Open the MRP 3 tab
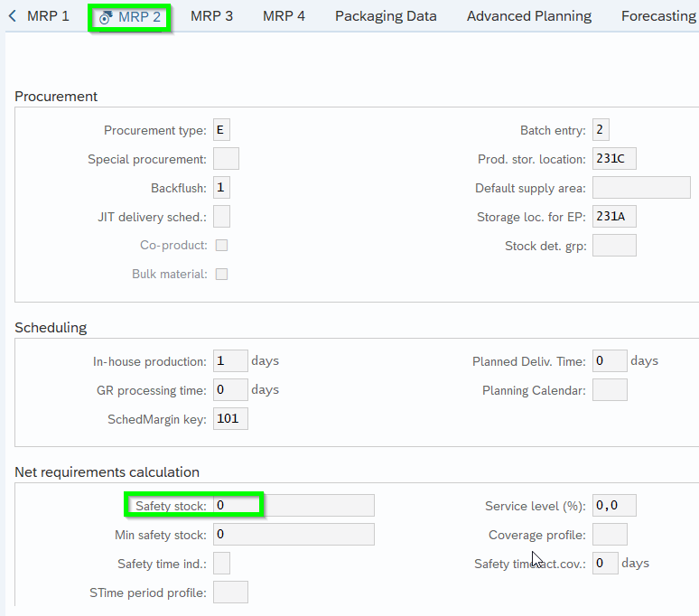 (x=211, y=16)
